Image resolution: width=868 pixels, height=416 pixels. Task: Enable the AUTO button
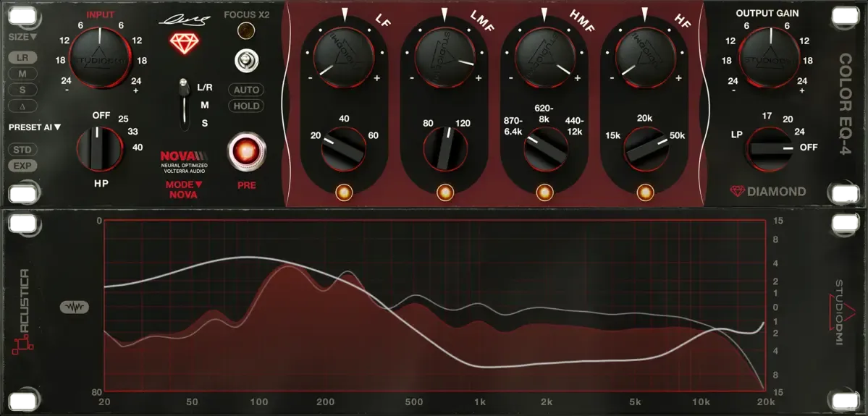coord(246,90)
